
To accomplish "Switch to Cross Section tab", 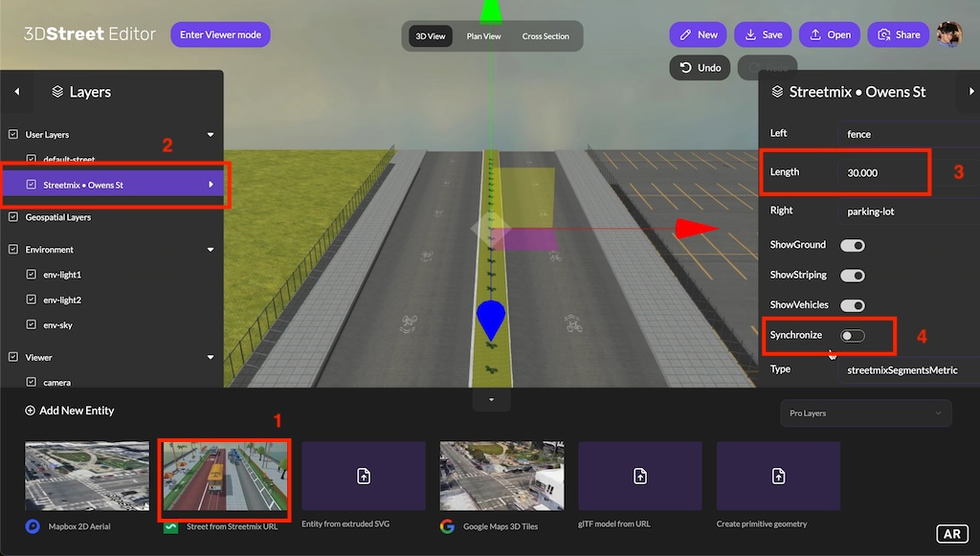I will (x=546, y=36).
